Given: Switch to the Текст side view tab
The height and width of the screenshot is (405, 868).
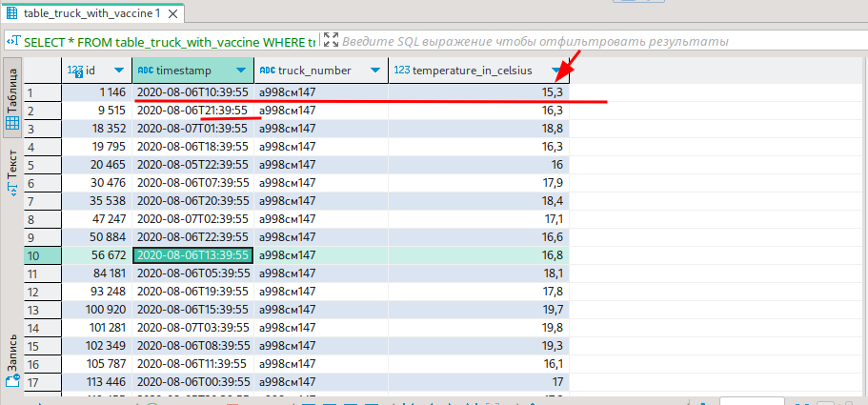Looking at the screenshot, I should click(13, 172).
